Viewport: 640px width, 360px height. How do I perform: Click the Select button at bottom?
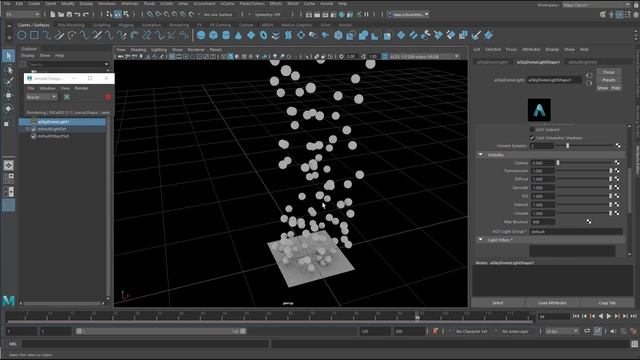[x=498, y=302]
